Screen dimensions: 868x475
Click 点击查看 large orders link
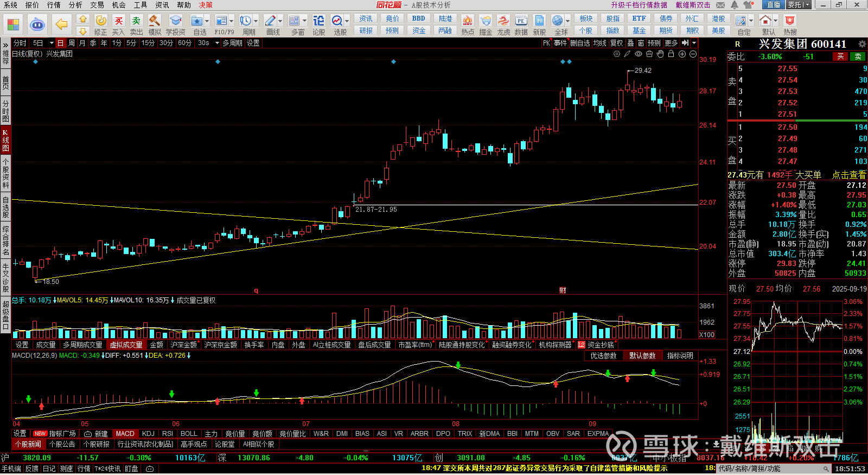(849, 175)
